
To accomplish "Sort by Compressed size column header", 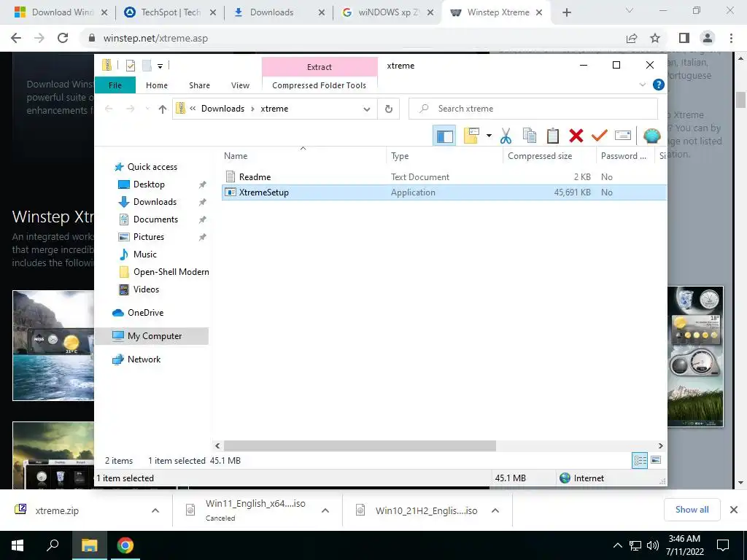I will click(x=549, y=156).
